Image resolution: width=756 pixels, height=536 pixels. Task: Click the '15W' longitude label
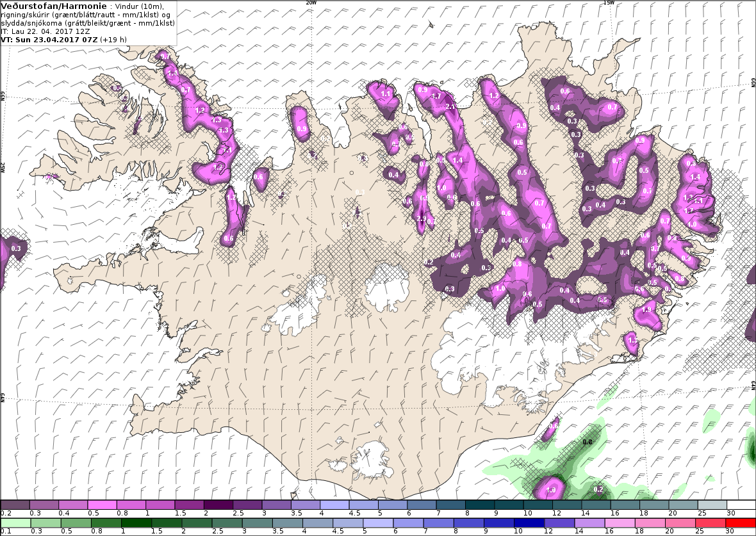pos(609,3)
